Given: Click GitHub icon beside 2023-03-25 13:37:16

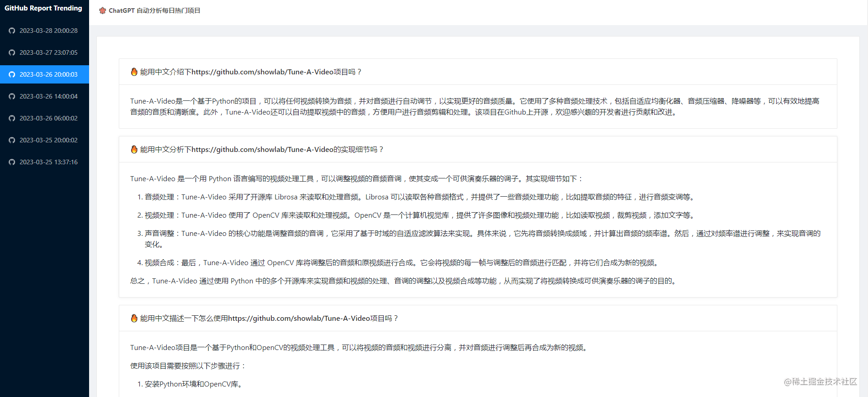Looking at the screenshot, I should coord(12,162).
